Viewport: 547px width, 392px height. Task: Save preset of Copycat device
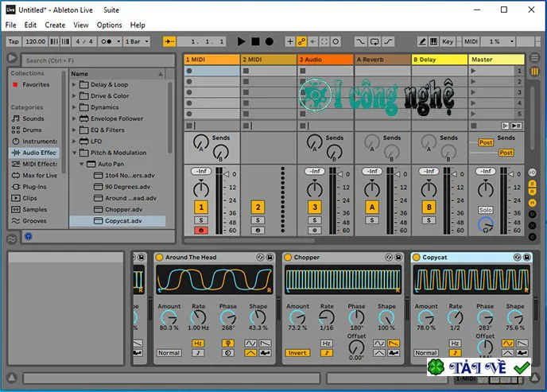click(x=527, y=258)
